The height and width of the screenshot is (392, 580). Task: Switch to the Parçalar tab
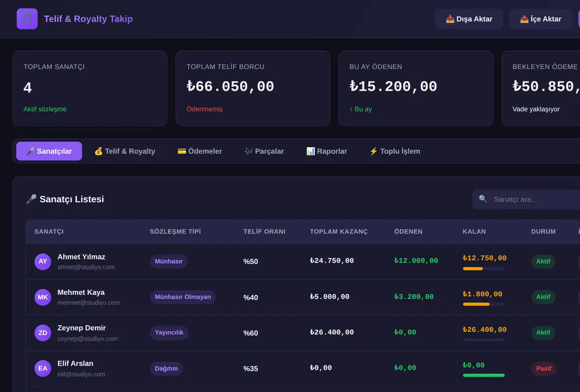[264, 151]
